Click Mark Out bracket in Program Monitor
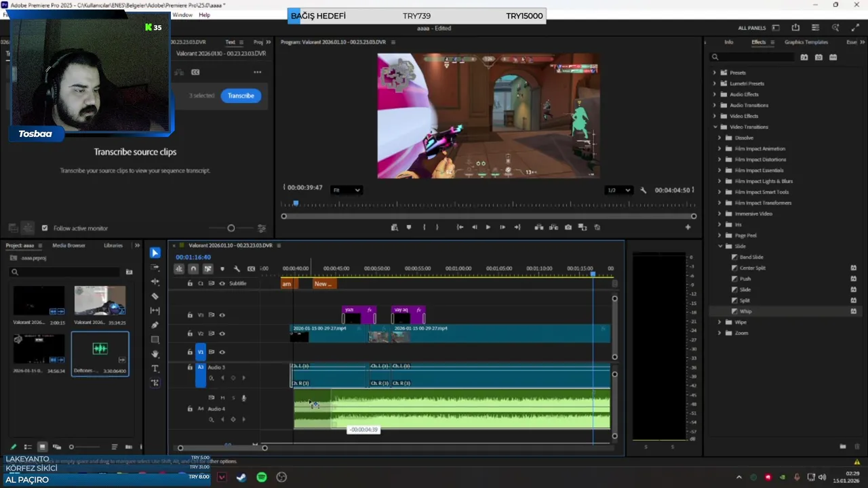Viewport: 868px width, 488px height. (x=437, y=227)
